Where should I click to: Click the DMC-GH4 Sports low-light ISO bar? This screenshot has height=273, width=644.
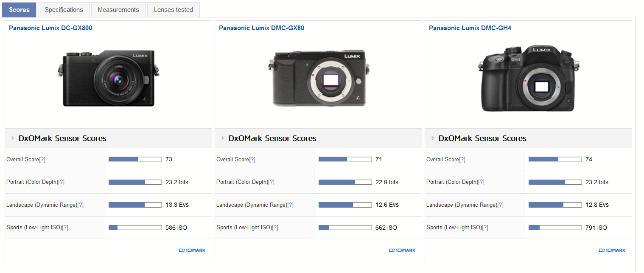[555, 228]
